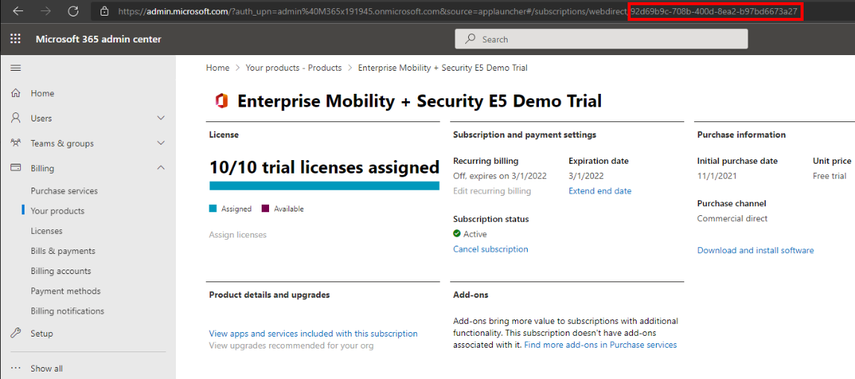855x379 pixels.
Task: Click the Home house icon in sidebar
Action: (16, 93)
